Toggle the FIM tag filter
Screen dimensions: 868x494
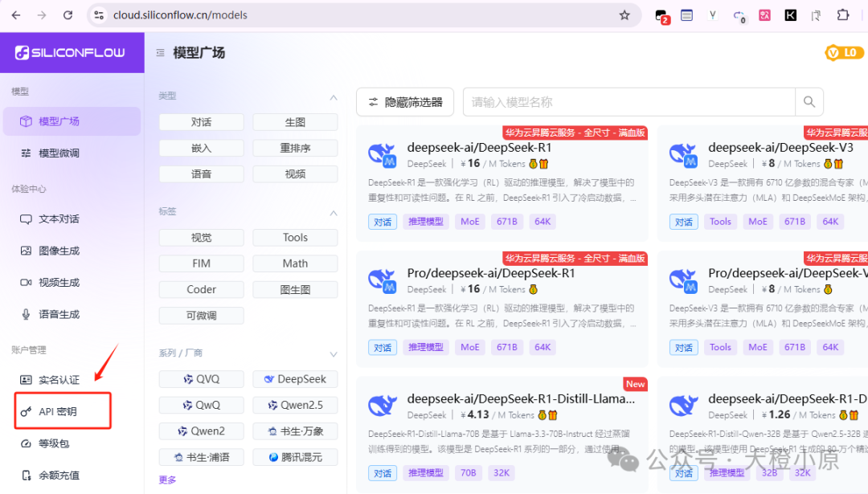202,264
